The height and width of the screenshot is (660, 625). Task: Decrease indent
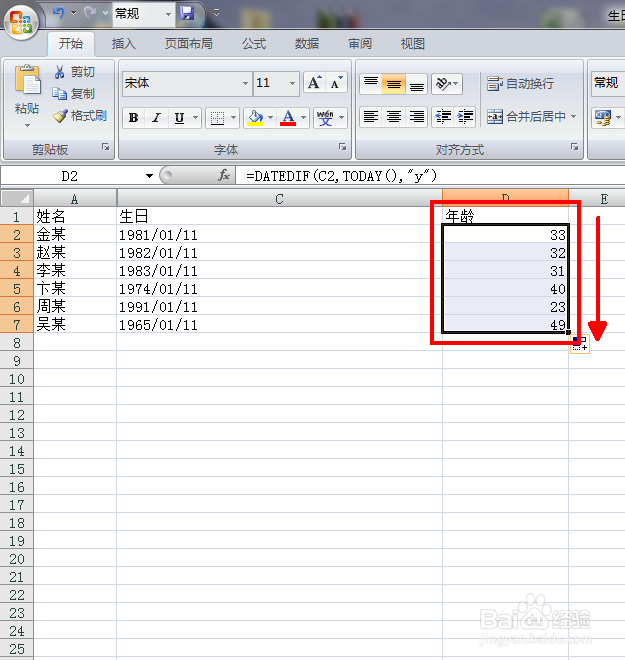click(443, 116)
